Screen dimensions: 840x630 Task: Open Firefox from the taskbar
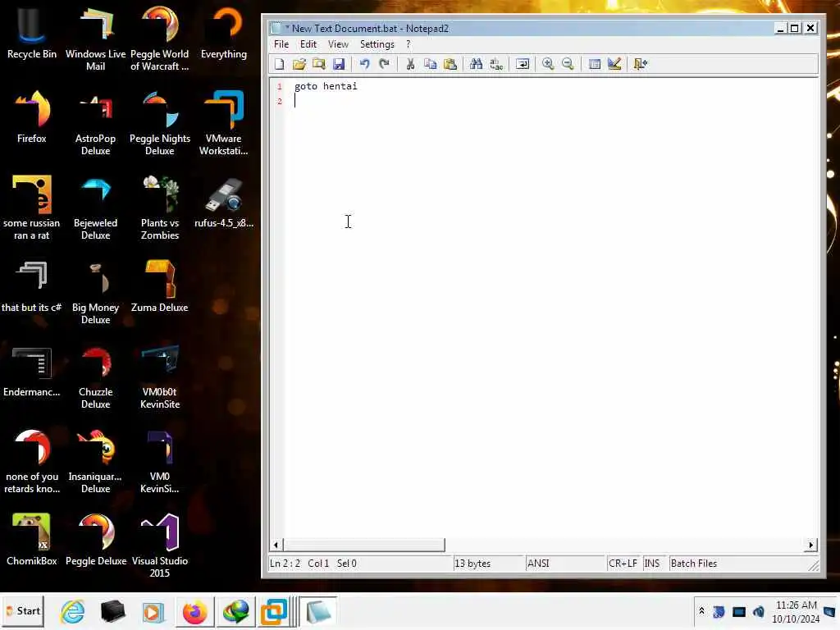(194, 611)
